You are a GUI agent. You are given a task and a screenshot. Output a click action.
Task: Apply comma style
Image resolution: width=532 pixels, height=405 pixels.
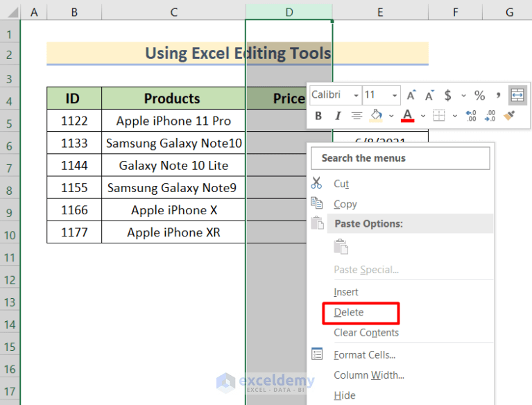[498, 95]
